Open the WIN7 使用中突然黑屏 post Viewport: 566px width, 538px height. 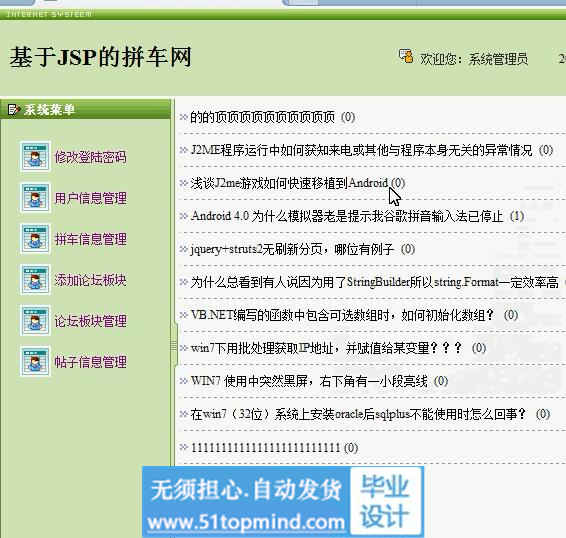coord(309,381)
